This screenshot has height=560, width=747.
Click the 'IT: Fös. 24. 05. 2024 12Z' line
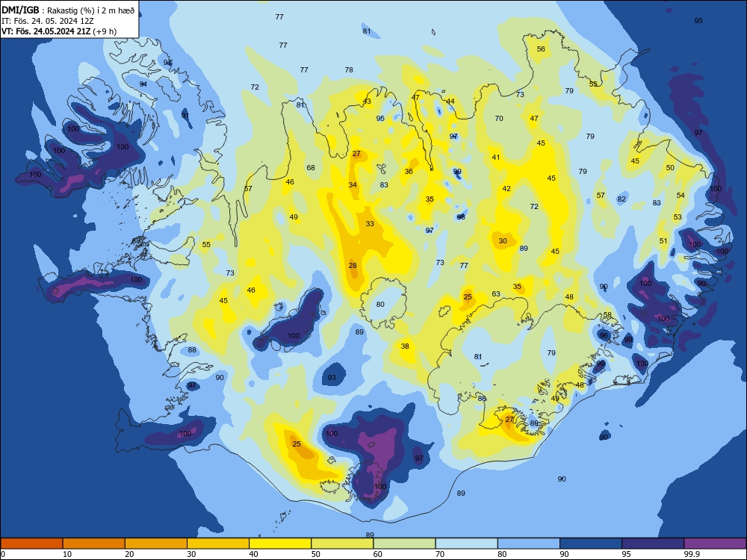pos(48,21)
